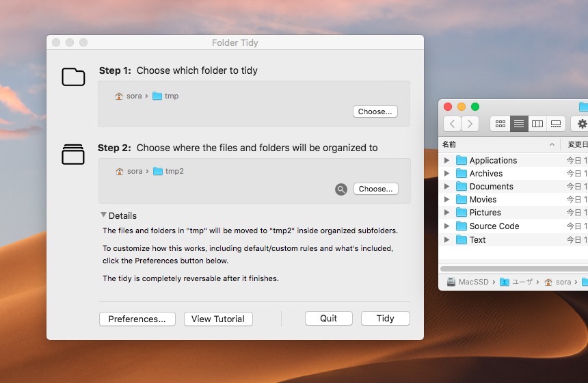Viewport: 588px width, 383px height.
Task: Click the Archives folder icon in Finder
Action: click(x=462, y=173)
